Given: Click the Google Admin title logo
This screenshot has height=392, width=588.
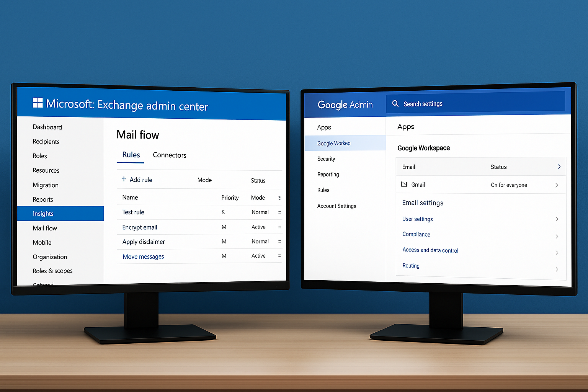Looking at the screenshot, I should point(345,105).
